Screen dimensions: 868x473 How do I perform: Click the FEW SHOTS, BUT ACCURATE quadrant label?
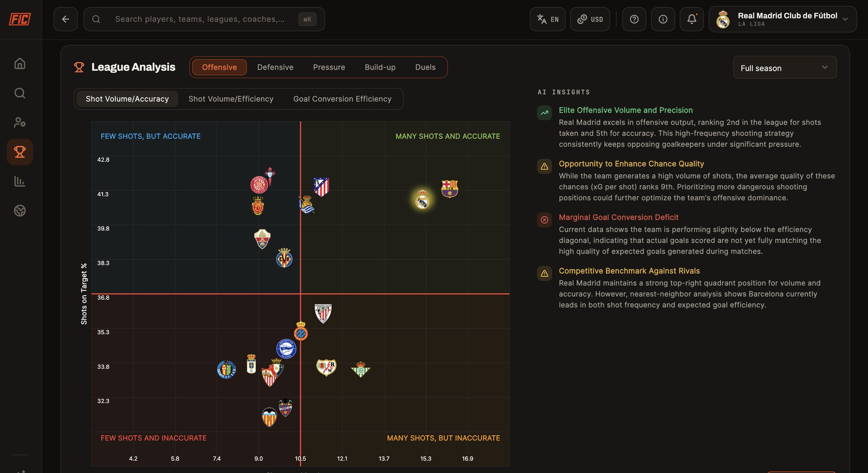(x=151, y=136)
